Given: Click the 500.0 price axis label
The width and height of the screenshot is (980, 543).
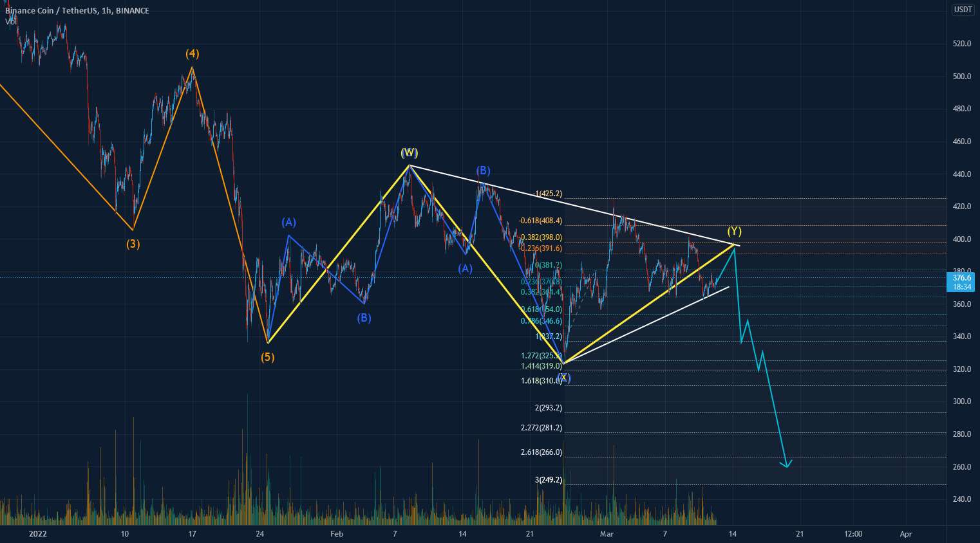Looking at the screenshot, I should click(962, 77).
